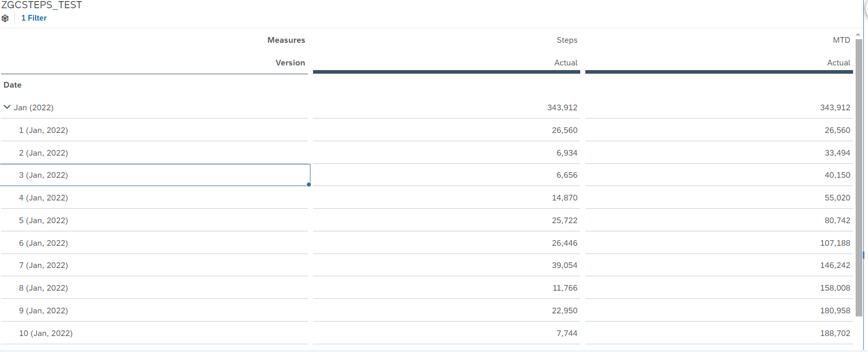
Task: Select the 10 (Jan, 2022) row
Action: coord(46,333)
